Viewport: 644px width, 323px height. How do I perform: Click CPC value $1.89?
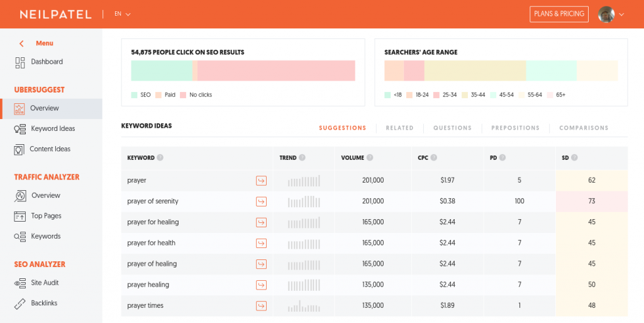[x=447, y=305]
